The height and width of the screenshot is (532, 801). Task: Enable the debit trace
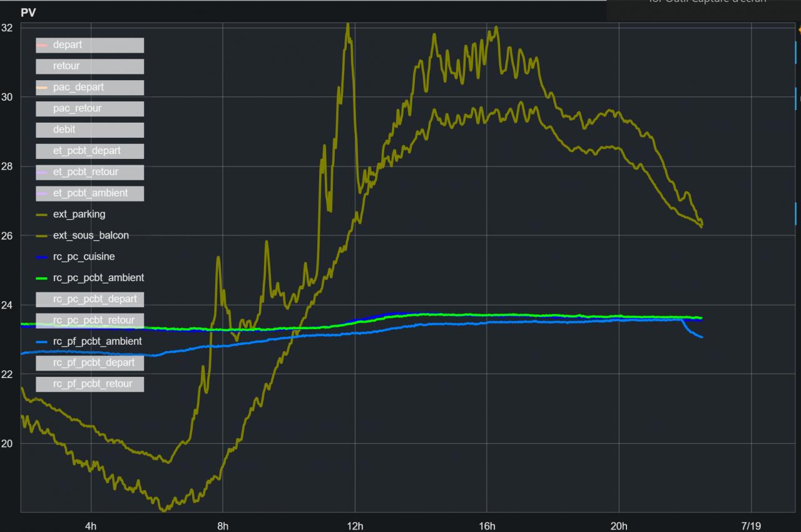click(x=89, y=130)
